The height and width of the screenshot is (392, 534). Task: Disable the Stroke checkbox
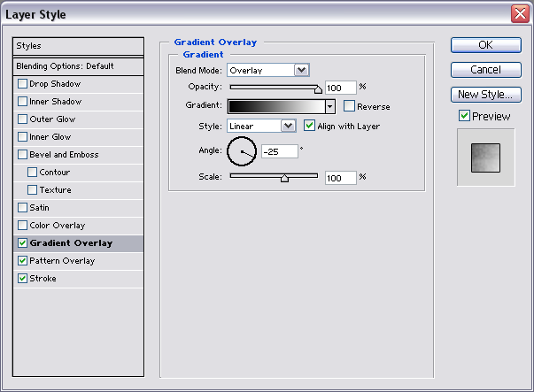click(x=22, y=279)
